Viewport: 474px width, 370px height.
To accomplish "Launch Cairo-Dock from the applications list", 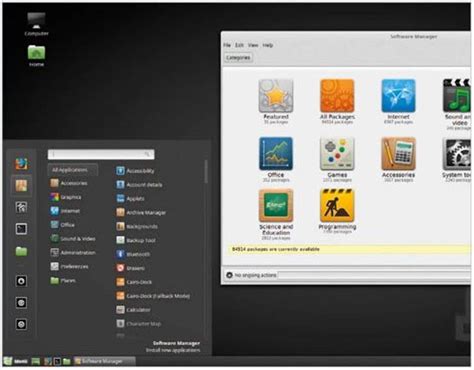I will [134, 282].
